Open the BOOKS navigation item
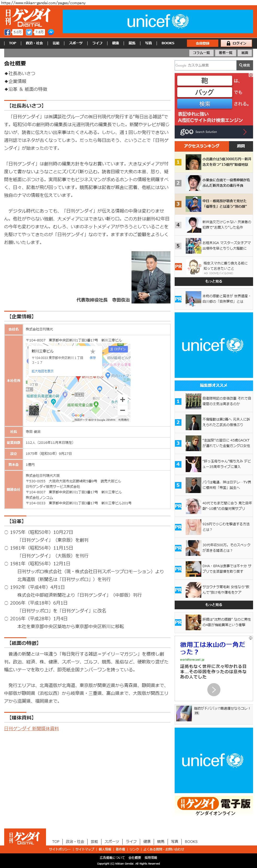This screenshot has width=257, height=868. 168,43
